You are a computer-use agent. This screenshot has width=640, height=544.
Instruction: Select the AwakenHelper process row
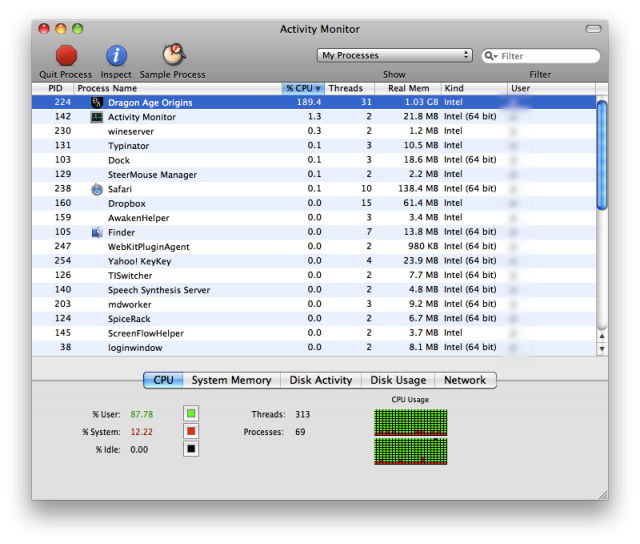tap(314, 218)
